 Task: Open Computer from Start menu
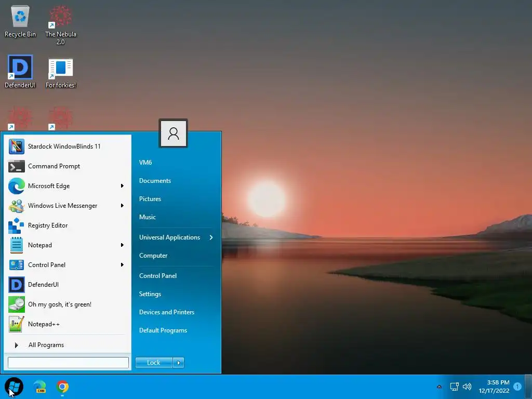tap(153, 256)
